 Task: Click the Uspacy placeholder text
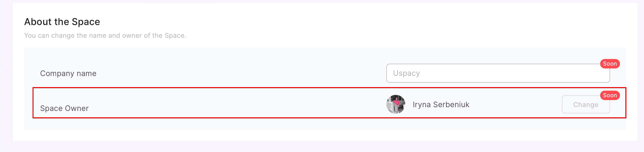click(406, 73)
